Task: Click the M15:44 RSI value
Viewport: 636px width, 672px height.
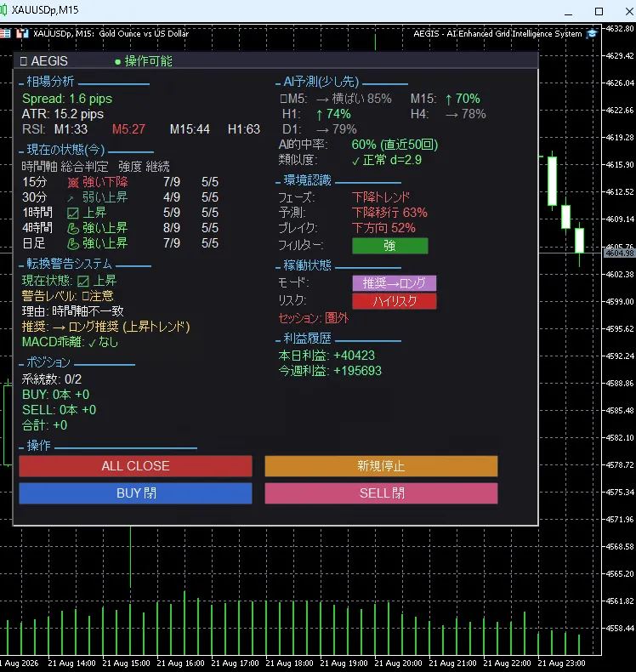Action: point(190,129)
